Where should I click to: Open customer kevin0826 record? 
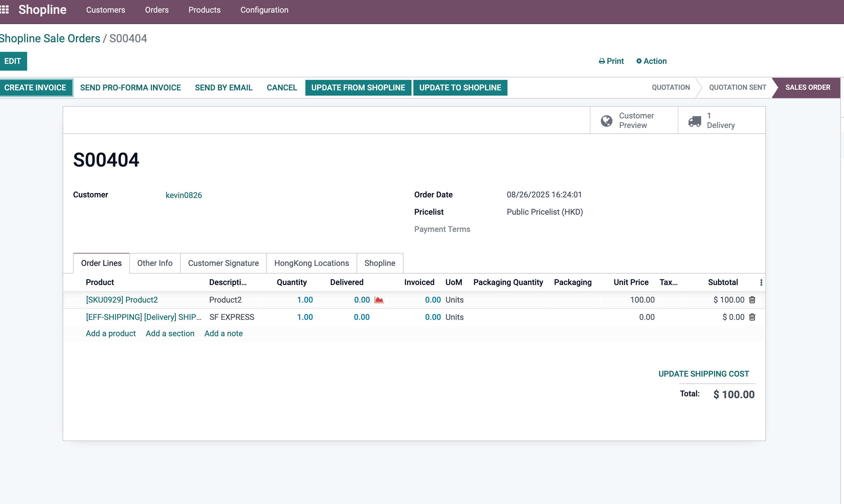click(x=184, y=195)
